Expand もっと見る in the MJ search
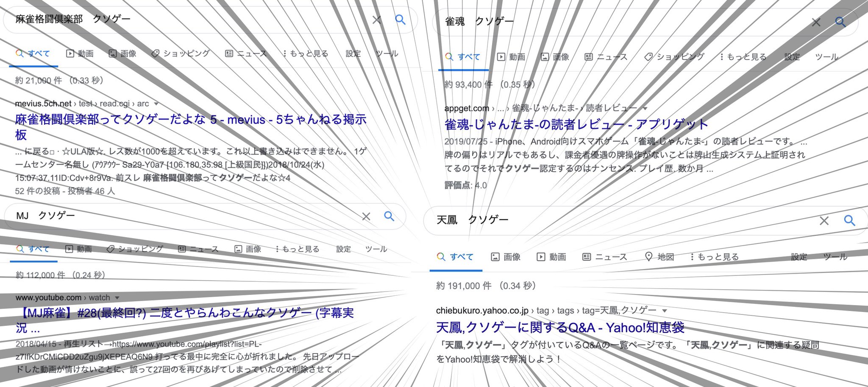The image size is (868, 387). [x=297, y=249]
